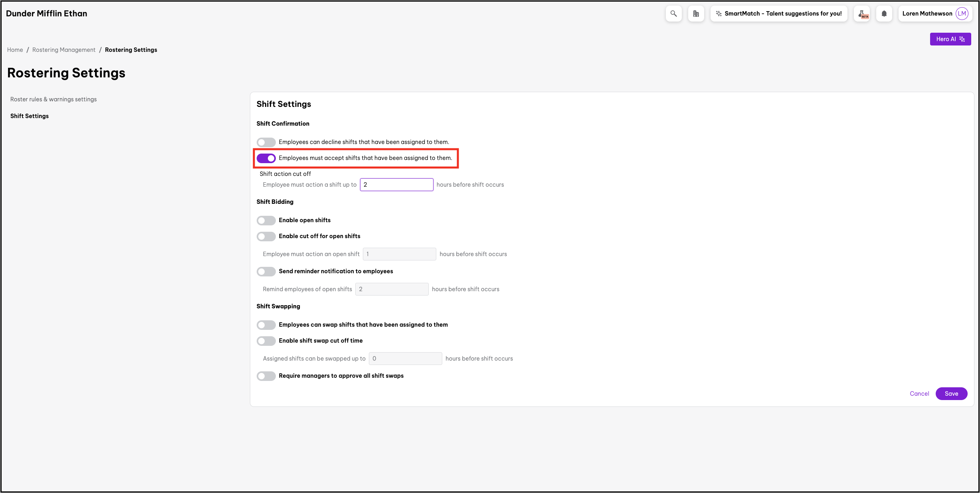Open the beta lab flask icon
980x493 pixels.
point(862,14)
